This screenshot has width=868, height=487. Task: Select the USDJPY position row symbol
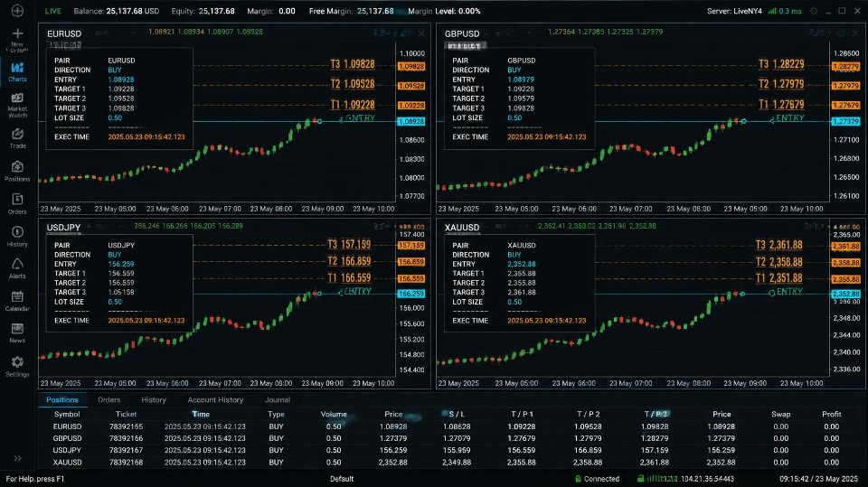click(67, 451)
